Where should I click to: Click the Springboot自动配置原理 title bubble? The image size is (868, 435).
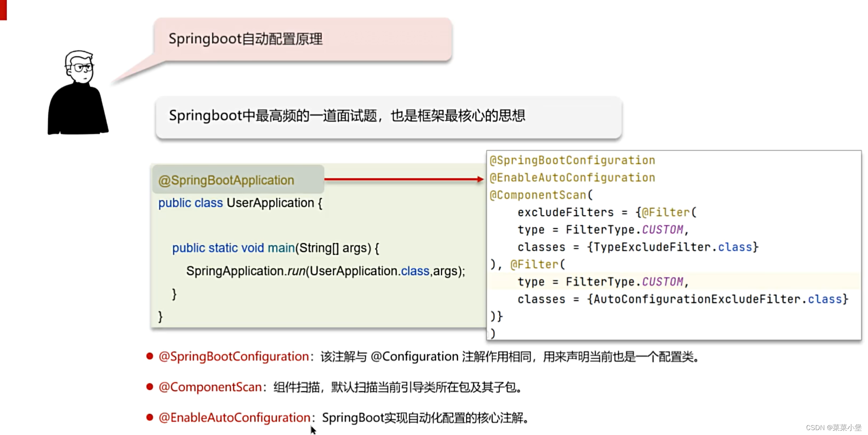click(x=303, y=40)
